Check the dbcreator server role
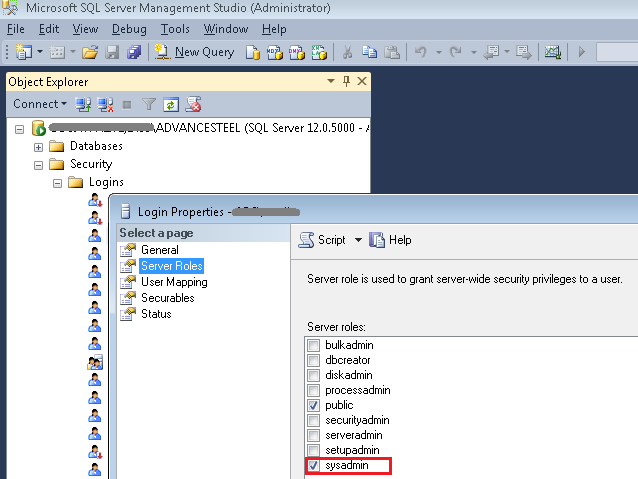 (313, 360)
